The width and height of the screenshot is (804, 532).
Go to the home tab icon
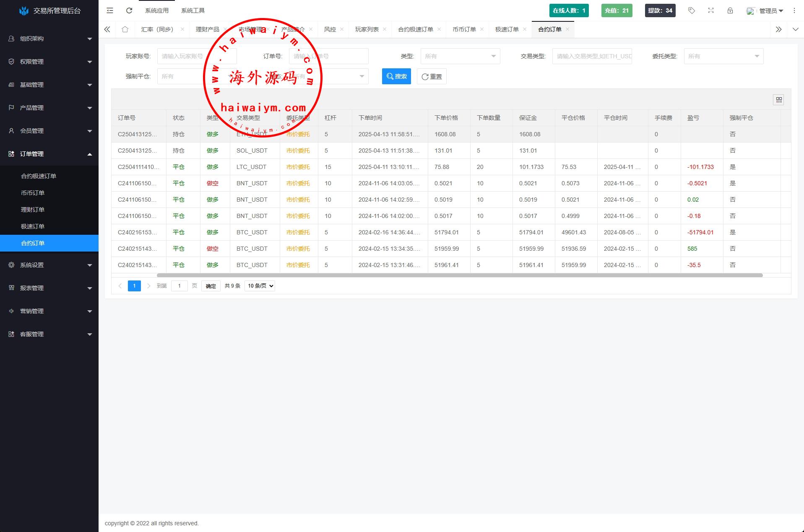(x=125, y=29)
